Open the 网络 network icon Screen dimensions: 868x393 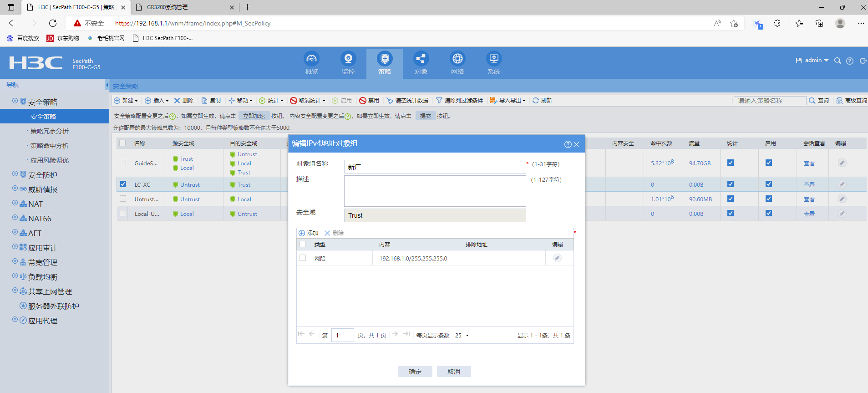click(x=457, y=59)
